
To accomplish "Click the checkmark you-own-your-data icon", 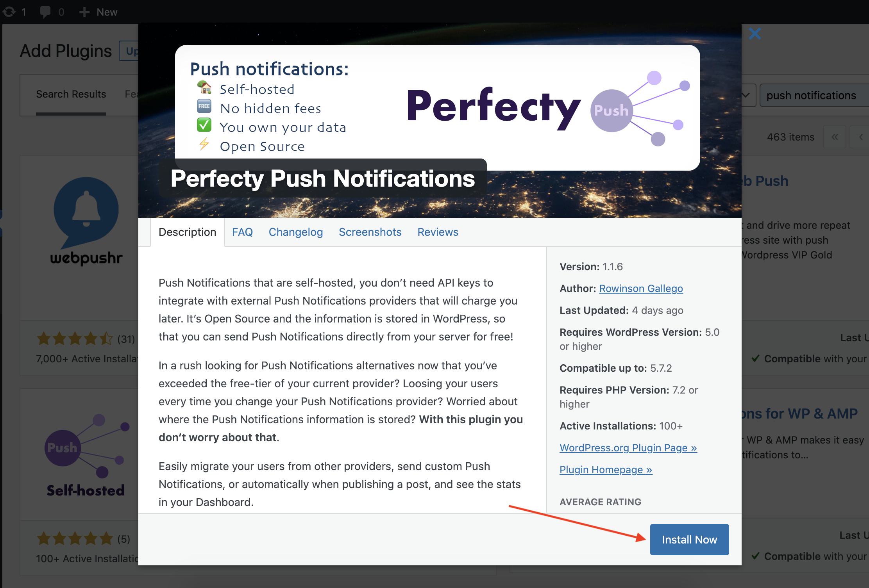I will pyautogui.click(x=204, y=127).
